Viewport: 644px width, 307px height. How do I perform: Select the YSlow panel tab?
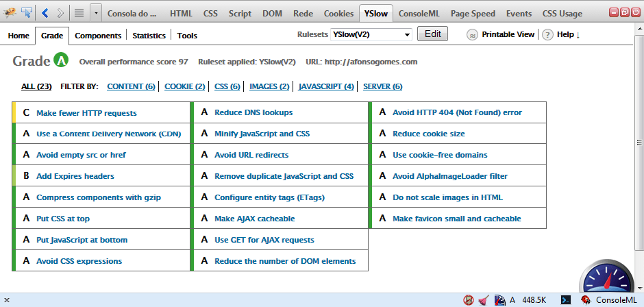click(376, 14)
